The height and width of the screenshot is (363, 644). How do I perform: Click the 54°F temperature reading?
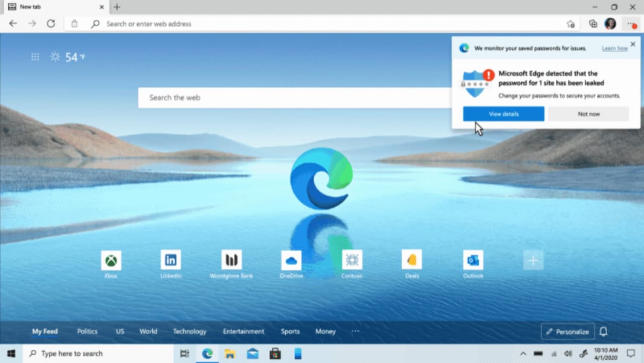(x=75, y=57)
